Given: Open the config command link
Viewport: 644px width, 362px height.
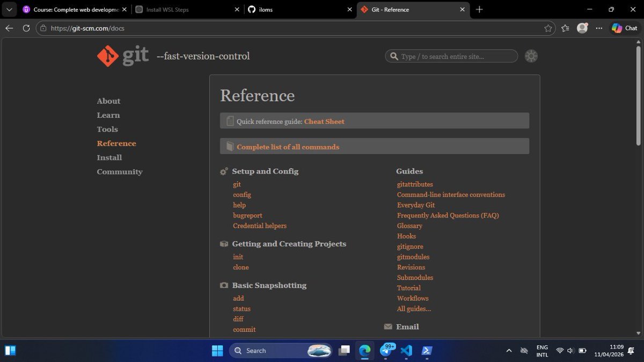Looking at the screenshot, I should tap(242, 194).
